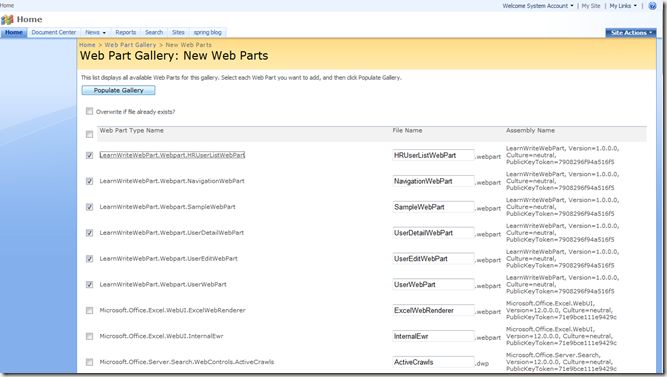The height and width of the screenshot is (377, 667).
Task: Toggle the select-all header checkbox
Action: click(89, 134)
